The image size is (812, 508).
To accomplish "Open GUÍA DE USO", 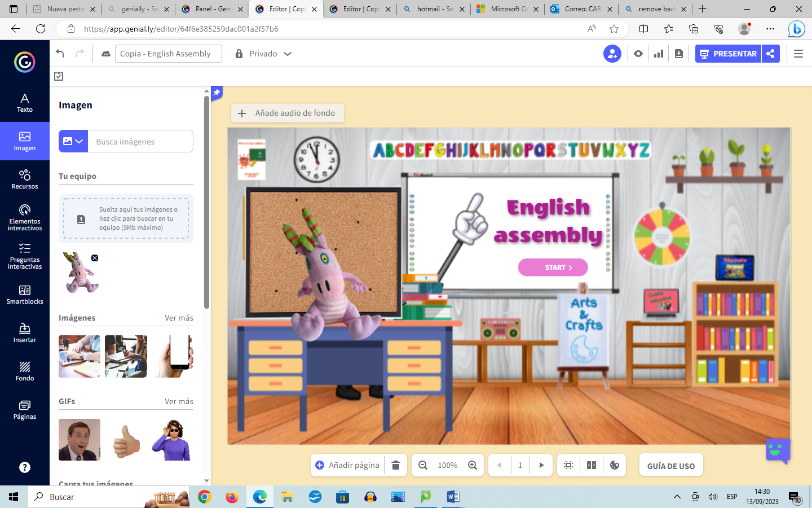I will 671,465.
